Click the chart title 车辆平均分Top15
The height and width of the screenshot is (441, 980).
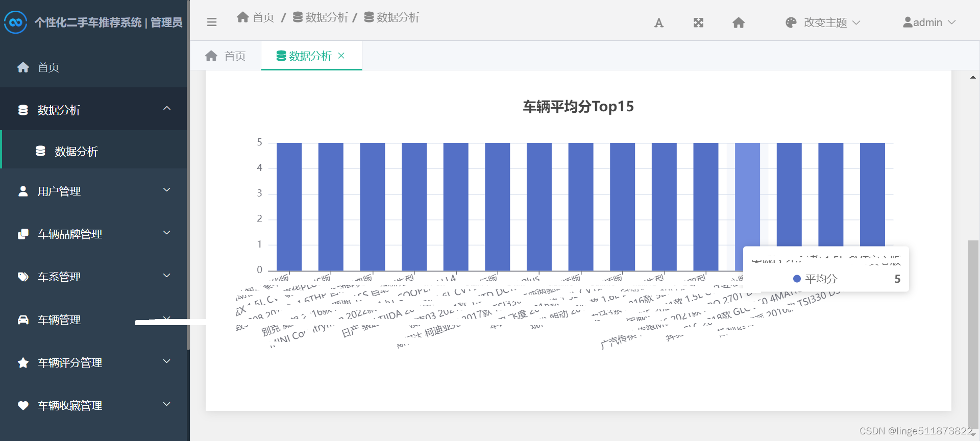[x=578, y=106]
